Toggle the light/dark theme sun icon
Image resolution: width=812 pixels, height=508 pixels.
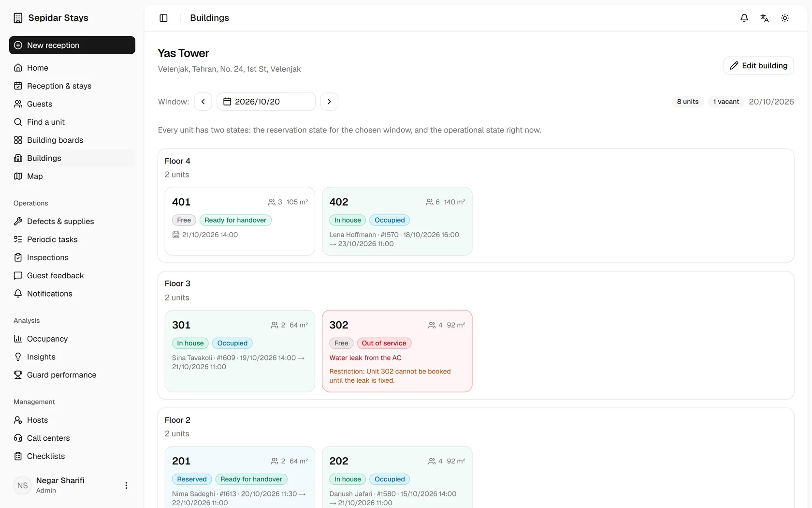[785, 18]
